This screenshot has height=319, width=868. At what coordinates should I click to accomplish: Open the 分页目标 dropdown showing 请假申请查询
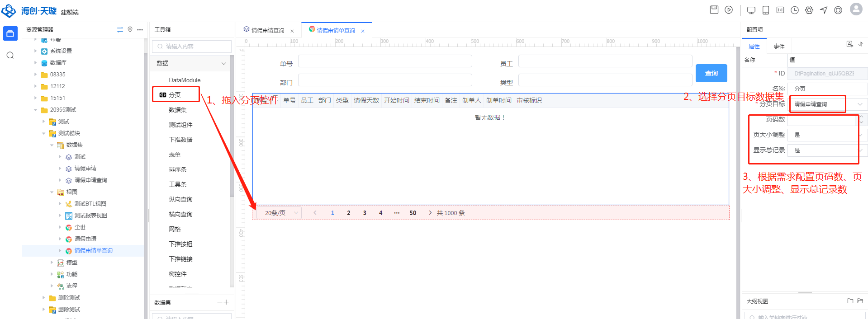tap(828, 104)
